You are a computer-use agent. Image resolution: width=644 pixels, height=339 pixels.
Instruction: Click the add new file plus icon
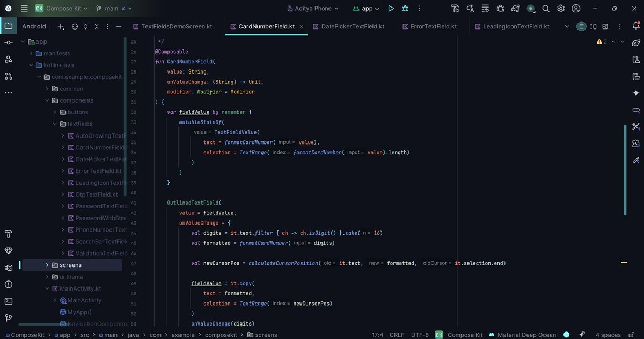61,26
